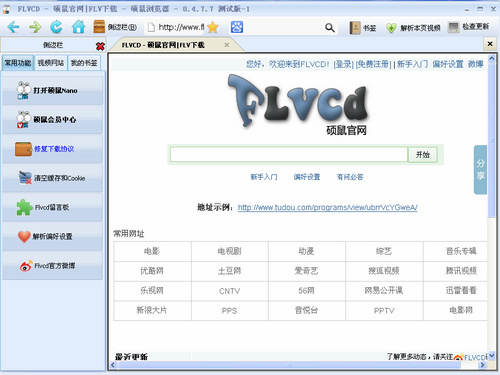Click the 免费注册 register link
The image size is (500, 375).
click(x=373, y=64)
